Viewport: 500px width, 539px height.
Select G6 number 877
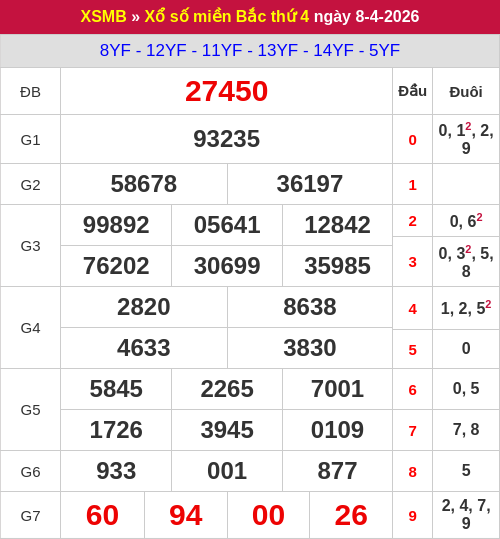click(337, 471)
